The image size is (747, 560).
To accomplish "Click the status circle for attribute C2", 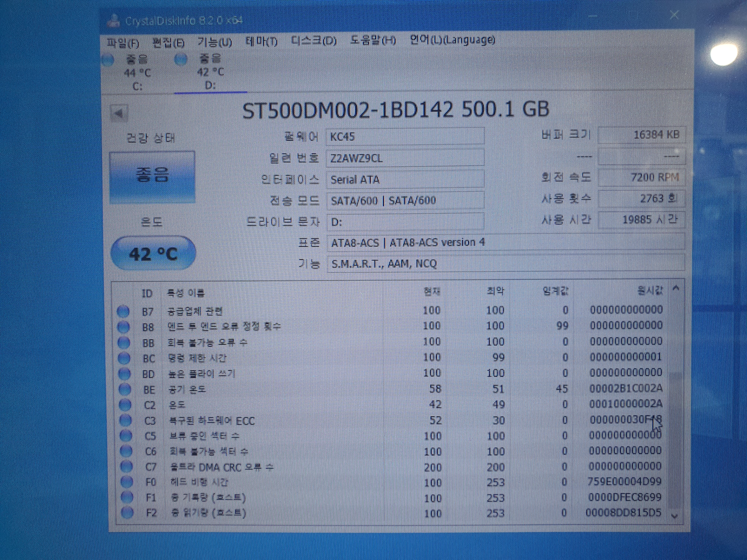I will (125, 405).
